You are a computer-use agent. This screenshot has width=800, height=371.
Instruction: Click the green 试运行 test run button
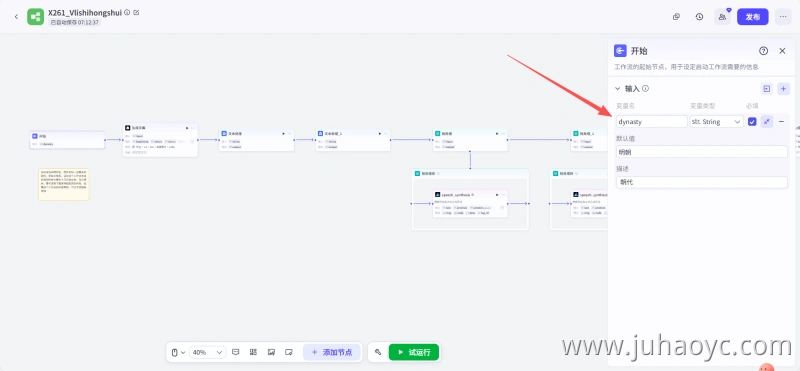click(413, 352)
